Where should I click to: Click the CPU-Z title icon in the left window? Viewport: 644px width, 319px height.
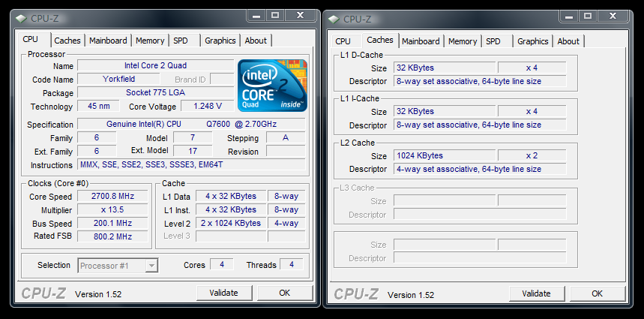22,19
